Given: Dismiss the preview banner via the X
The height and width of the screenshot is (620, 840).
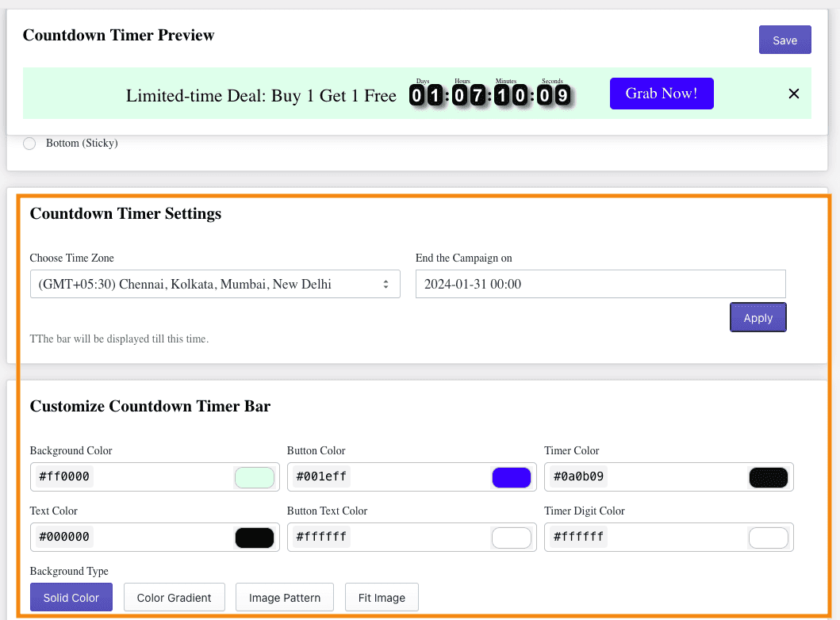Looking at the screenshot, I should tap(793, 94).
